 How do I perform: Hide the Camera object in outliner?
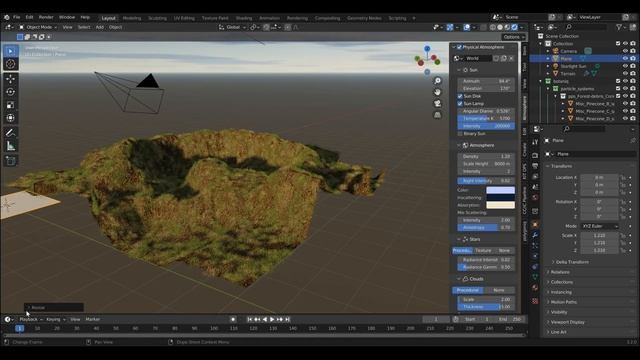pos(625,51)
